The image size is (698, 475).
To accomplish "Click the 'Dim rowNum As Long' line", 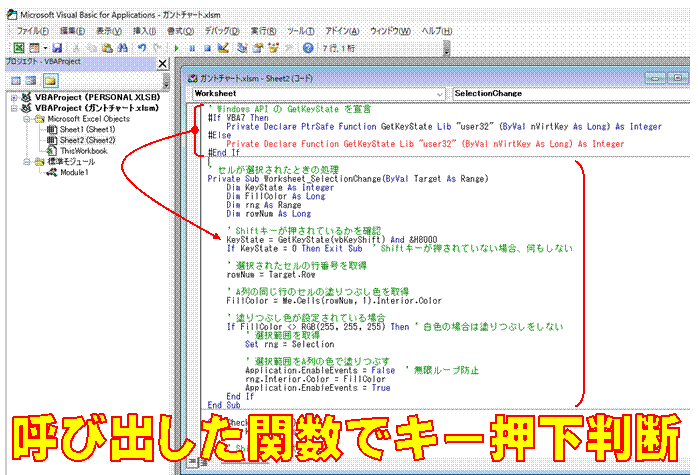I will 268,214.
